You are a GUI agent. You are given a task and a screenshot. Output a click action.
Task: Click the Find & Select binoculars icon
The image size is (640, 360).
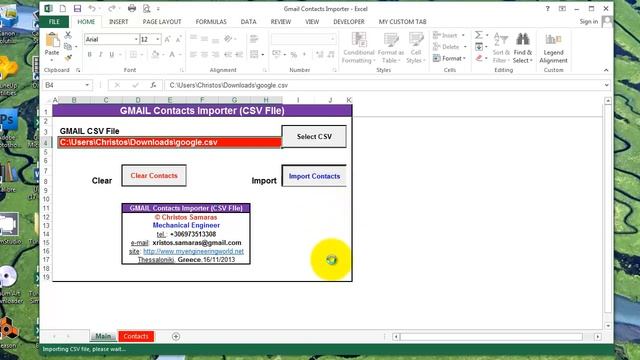coord(522,40)
